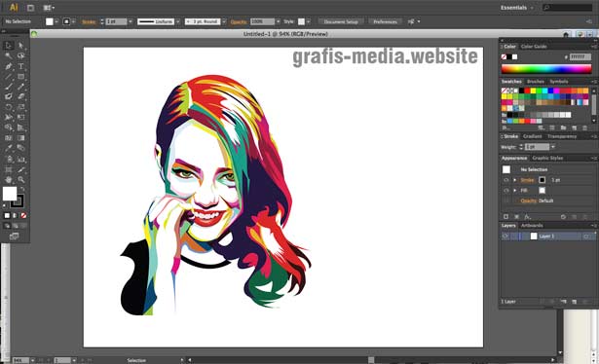The height and width of the screenshot is (364, 599).
Task: Click Opacity link in Appearance panel
Action: (x=529, y=200)
